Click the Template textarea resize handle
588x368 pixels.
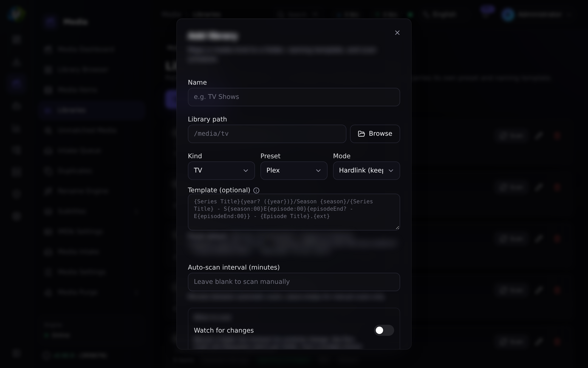[397, 227]
